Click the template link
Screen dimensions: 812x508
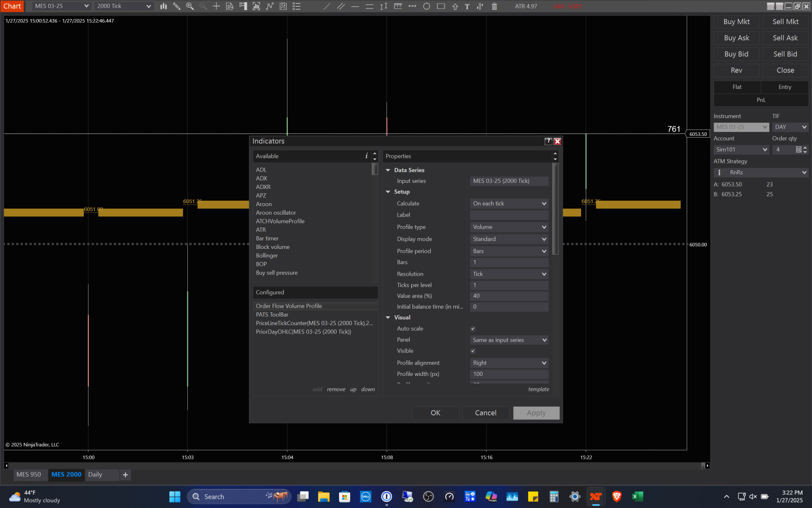coord(538,389)
